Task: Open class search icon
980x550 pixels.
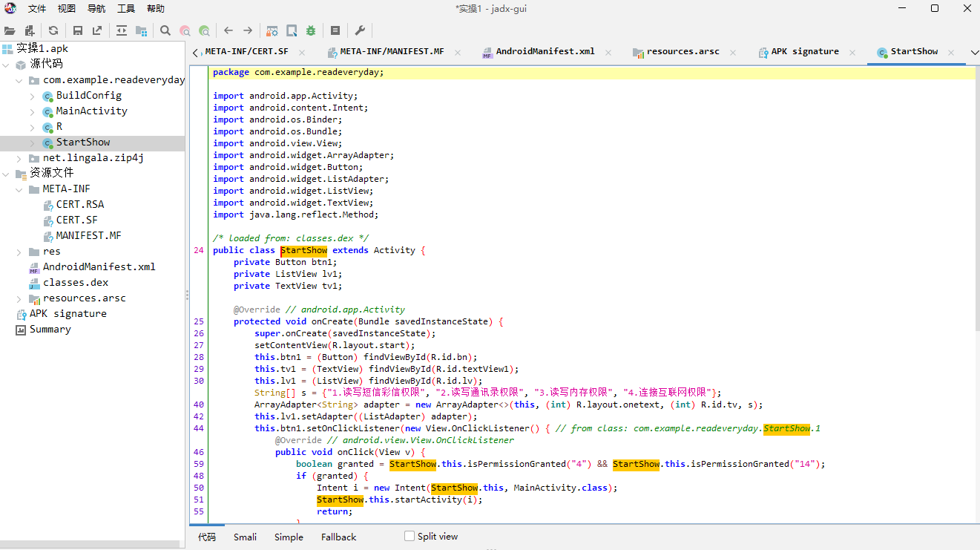Action: click(x=185, y=30)
